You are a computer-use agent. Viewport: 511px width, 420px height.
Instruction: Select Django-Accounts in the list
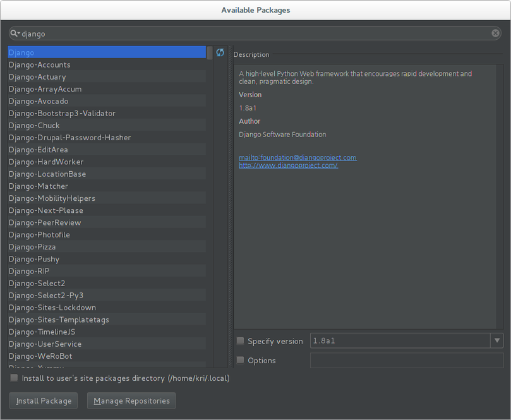pyautogui.click(x=107, y=64)
